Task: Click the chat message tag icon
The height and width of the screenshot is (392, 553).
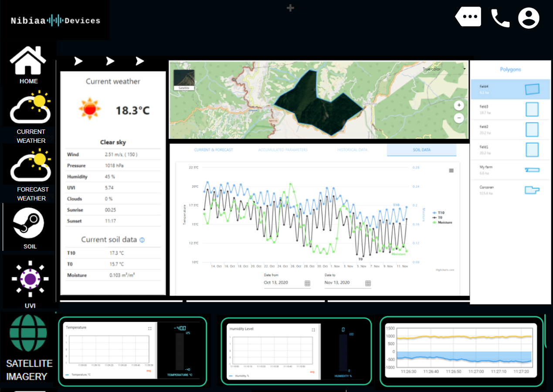Action: 468,17
